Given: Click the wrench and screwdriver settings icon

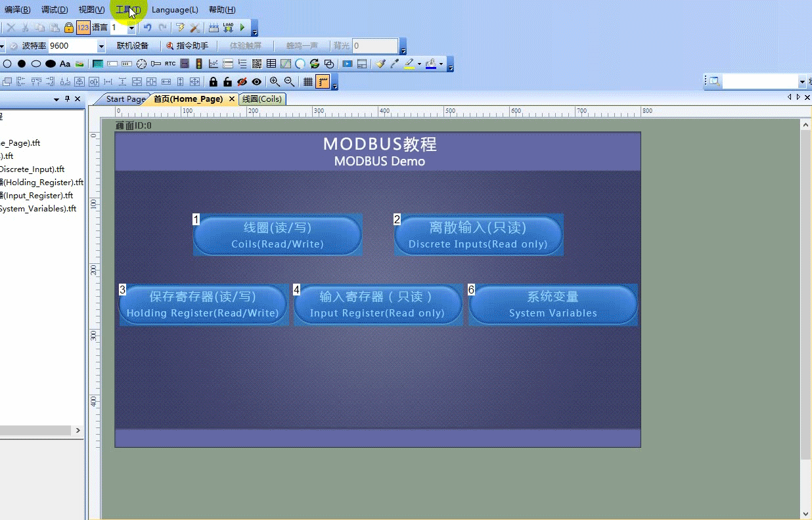Looking at the screenshot, I should click(x=194, y=28).
